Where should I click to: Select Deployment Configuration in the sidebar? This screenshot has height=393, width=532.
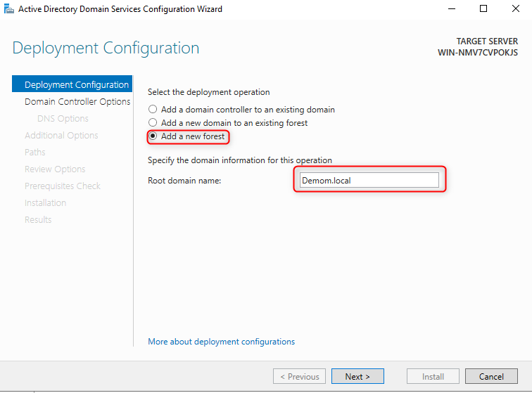(72, 84)
